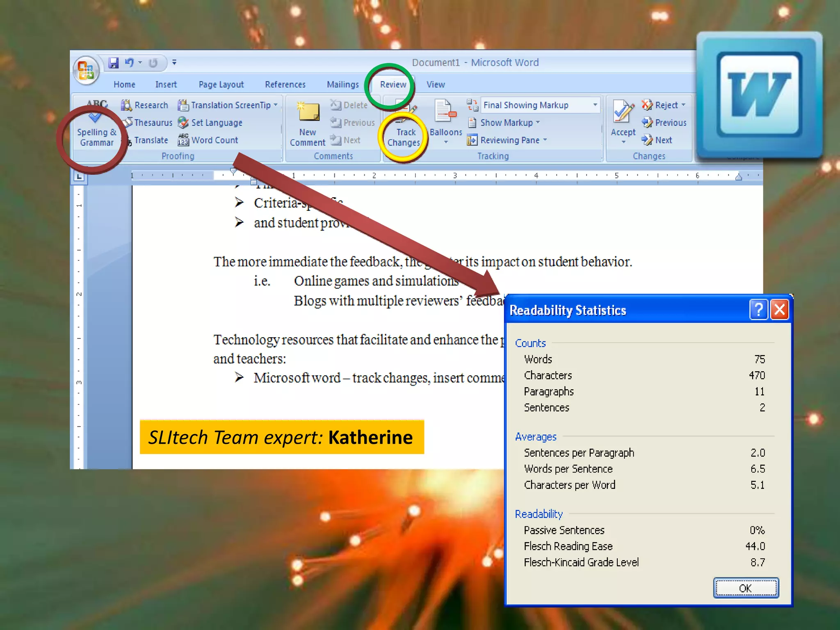840x630 pixels.
Task: Click the Office Button orb
Action: pyautogui.click(x=86, y=70)
